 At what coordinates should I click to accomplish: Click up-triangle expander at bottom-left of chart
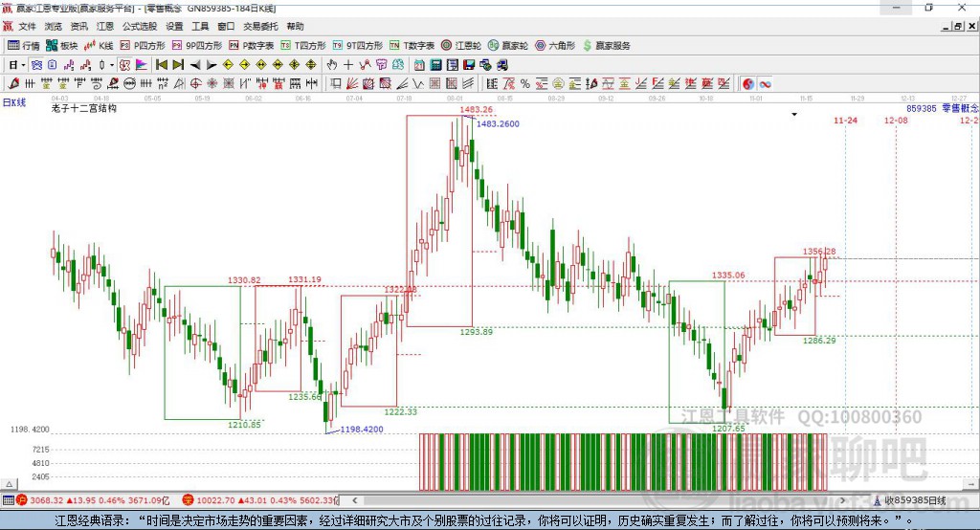[9, 484]
